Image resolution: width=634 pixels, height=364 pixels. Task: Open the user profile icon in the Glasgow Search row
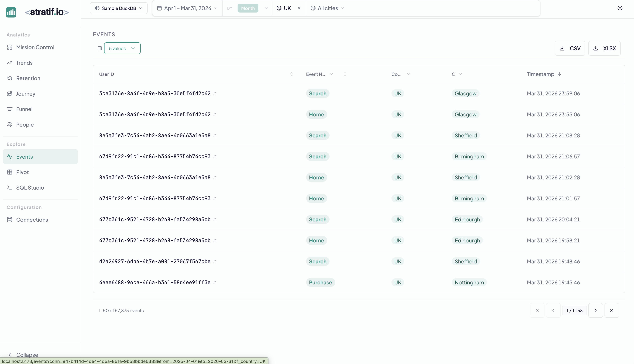(x=215, y=94)
